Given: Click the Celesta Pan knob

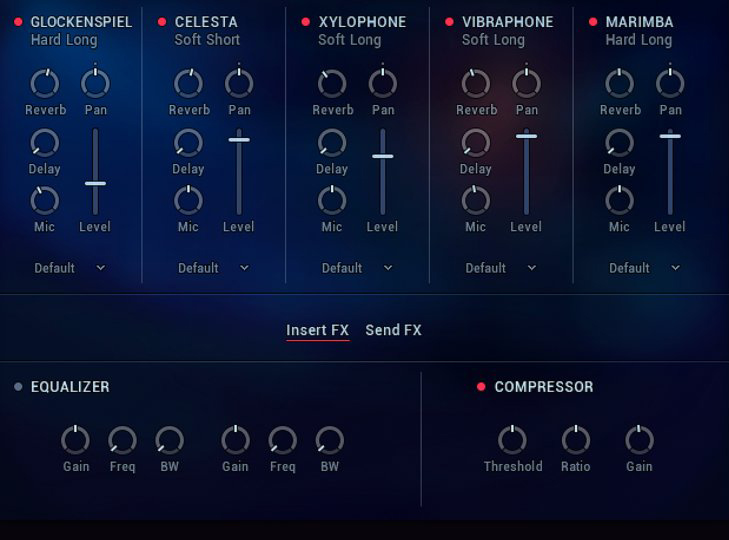Looking at the screenshot, I should point(239,84).
